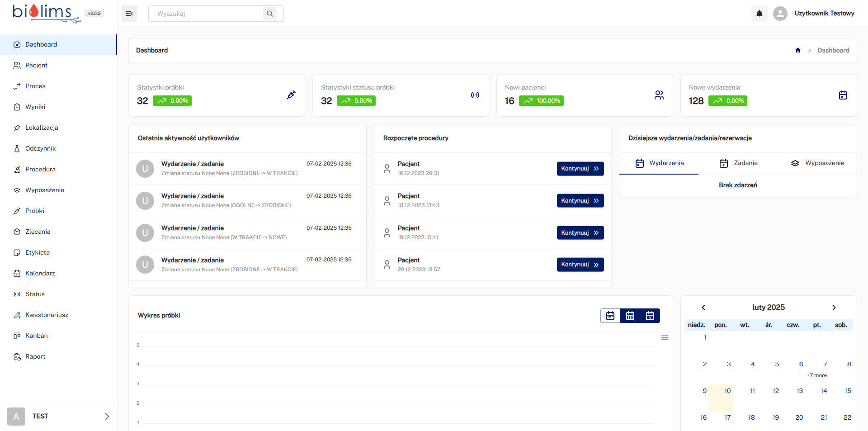Open Odczynnik in the sidebar
The height and width of the screenshot is (431, 868).
pos(58,149)
